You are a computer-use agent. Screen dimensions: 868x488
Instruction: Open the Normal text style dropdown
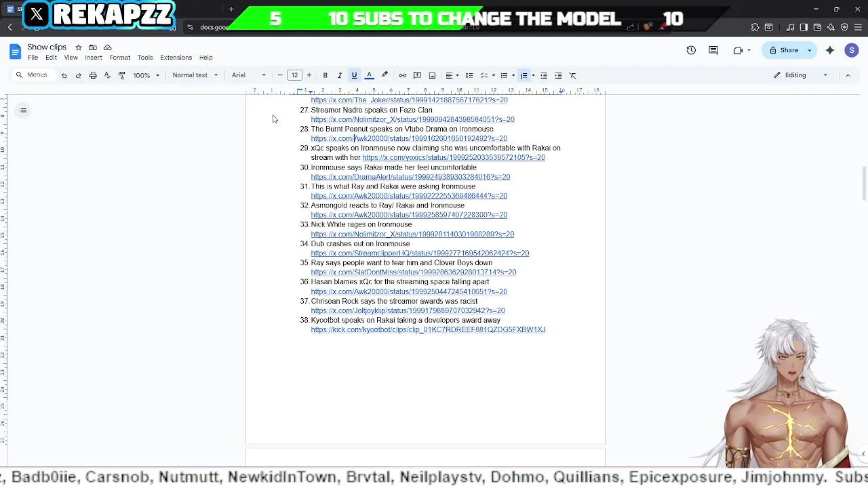[x=195, y=75]
